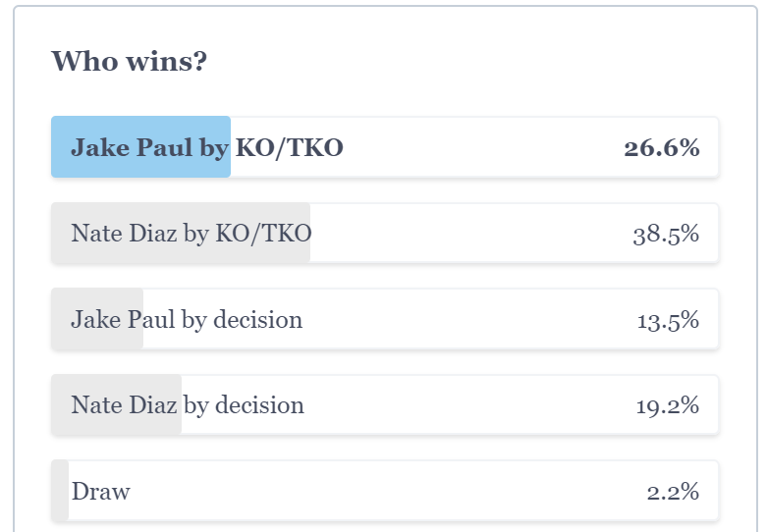The width and height of the screenshot is (767, 532).
Task: Click the word 'decision' in Jake Paul row
Action: [257, 320]
